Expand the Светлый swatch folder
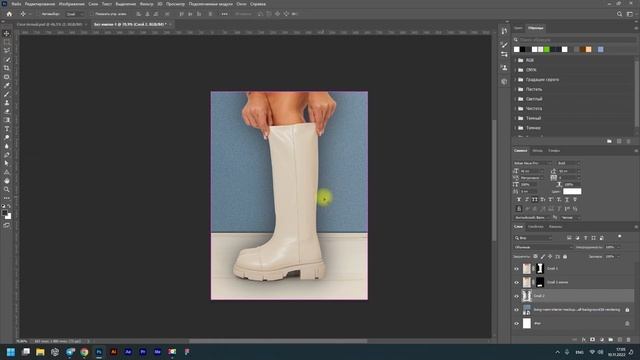 [x=515, y=99]
